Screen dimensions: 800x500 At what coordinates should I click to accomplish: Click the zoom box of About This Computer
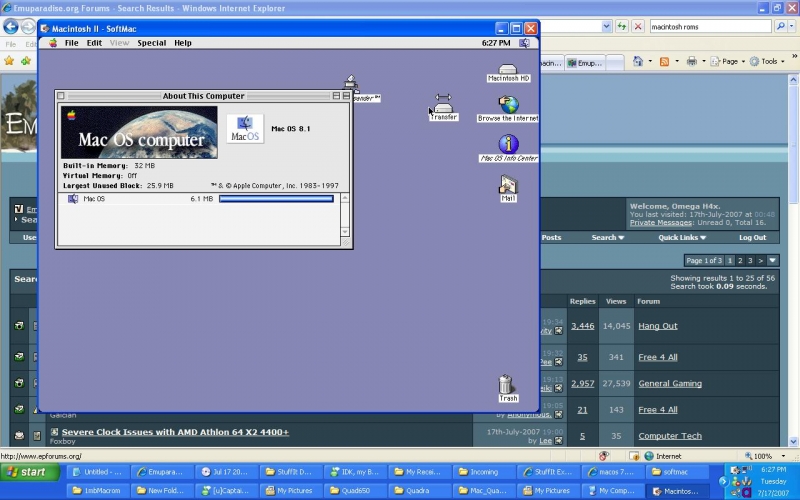[336, 95]
